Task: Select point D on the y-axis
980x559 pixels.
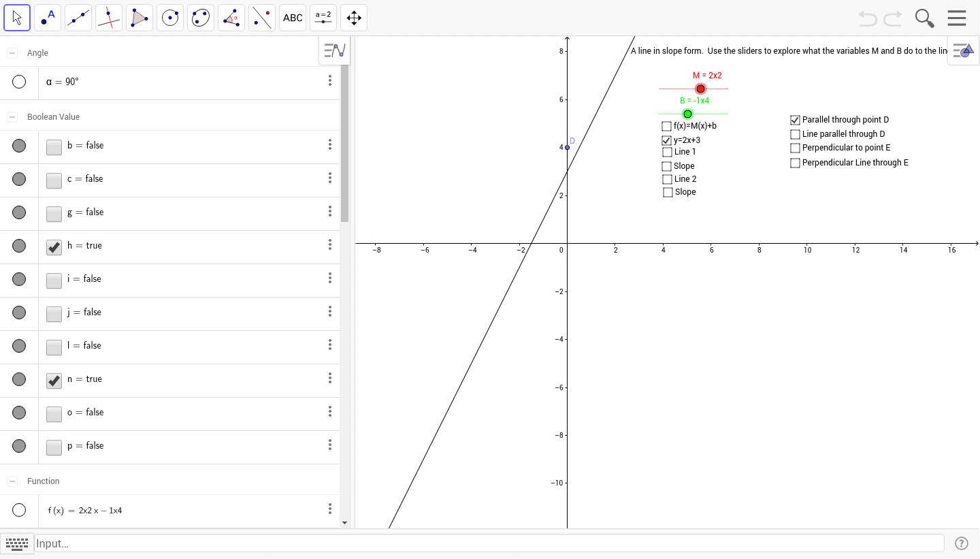Action: [x=567, y=147]
